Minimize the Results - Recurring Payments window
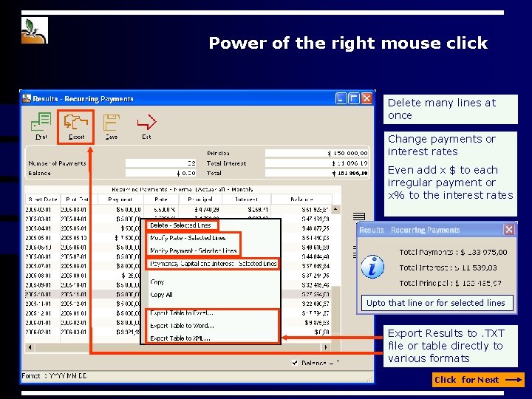Image resolution: width=532 pixels, height=399 pixels. (341, 98)
